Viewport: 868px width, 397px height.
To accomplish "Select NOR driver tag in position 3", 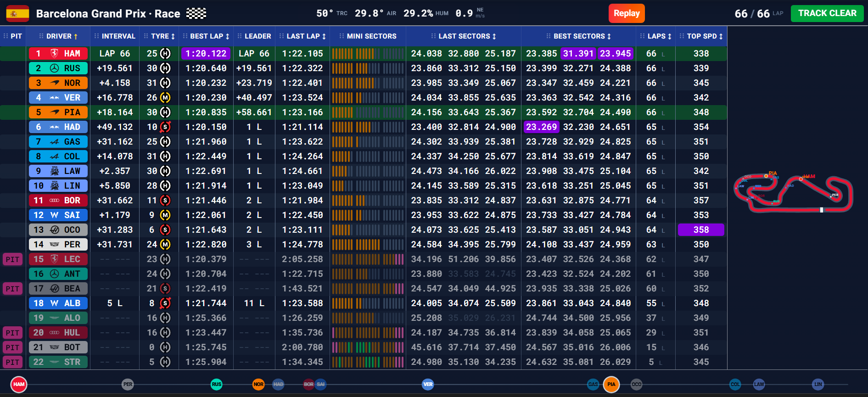I will pos(58,83).
